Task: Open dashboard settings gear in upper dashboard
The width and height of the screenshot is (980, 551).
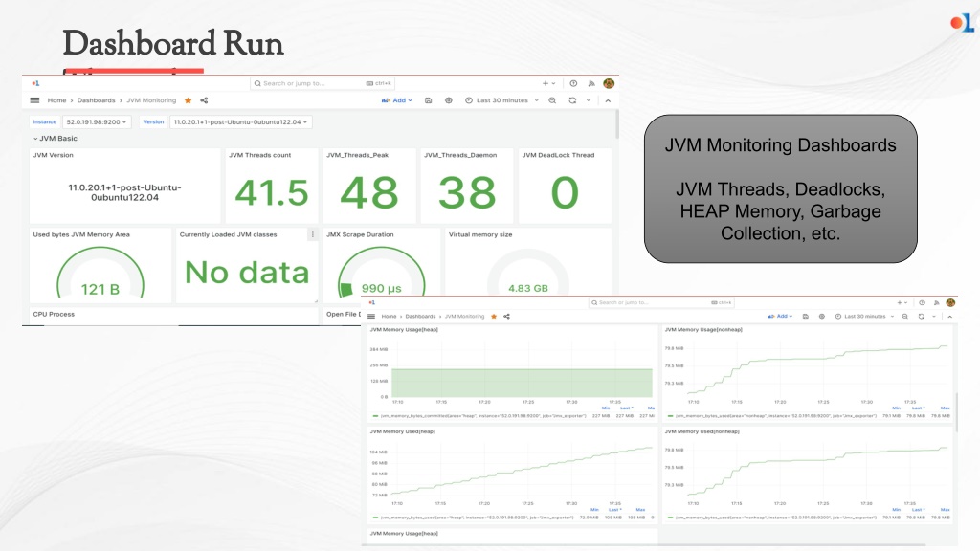Action: pyautogui.click(x=448, y=99)
